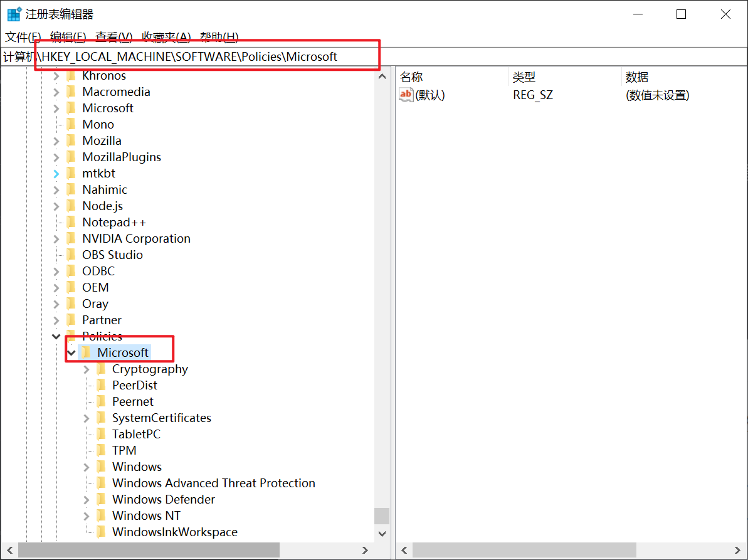Click the tree pane scroll up arrow

pyautogui.click(x=382, y=77)
